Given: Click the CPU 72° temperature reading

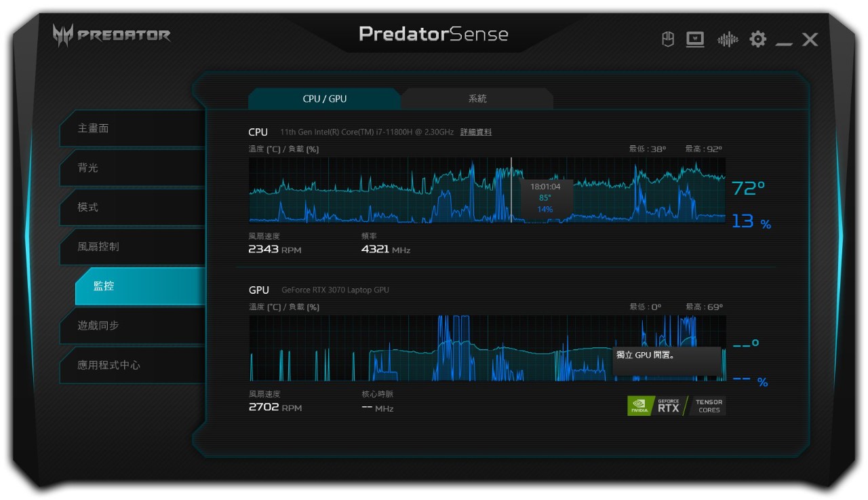Looking at the screenshot, I should [749, 188].
